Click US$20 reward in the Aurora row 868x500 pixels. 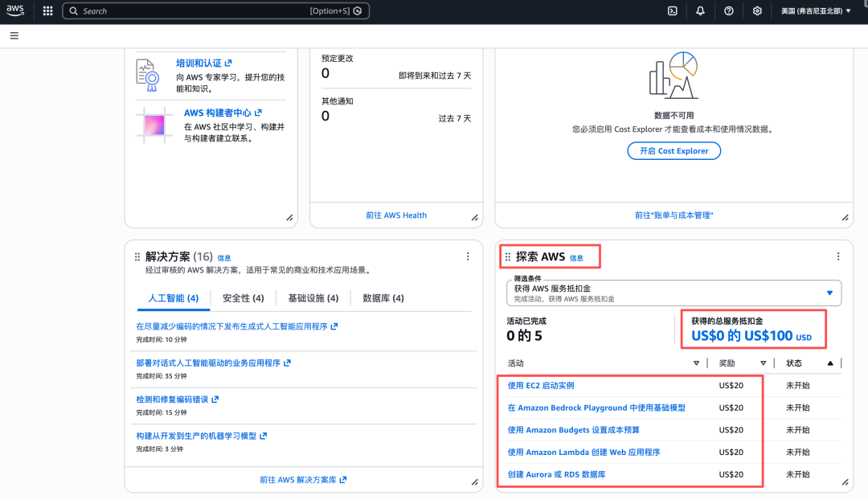(731, 474)
